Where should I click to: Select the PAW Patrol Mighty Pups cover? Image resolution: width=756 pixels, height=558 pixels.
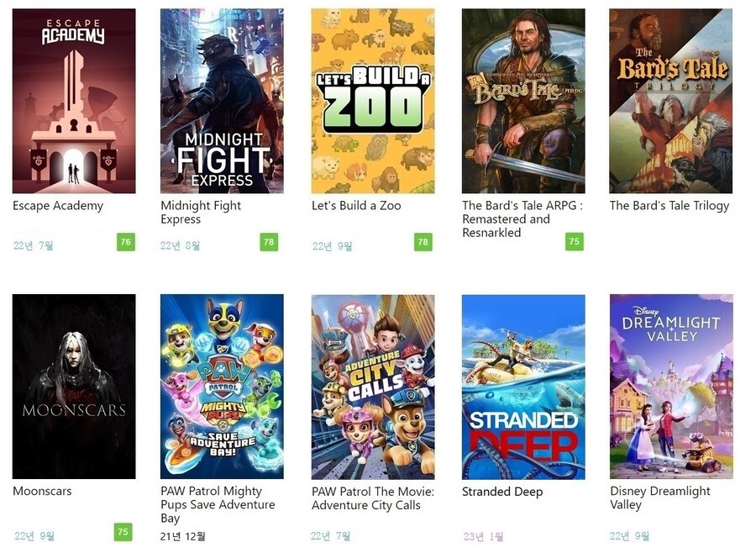222,387
